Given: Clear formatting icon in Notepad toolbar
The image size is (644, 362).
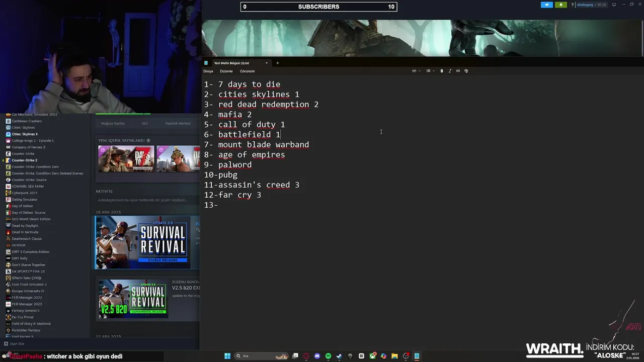Looking at the screenshot, I should pos(466,71).
